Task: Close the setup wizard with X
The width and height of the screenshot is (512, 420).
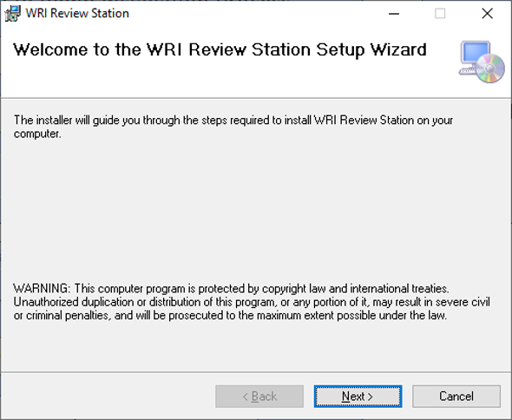Action: pos(487,14)
